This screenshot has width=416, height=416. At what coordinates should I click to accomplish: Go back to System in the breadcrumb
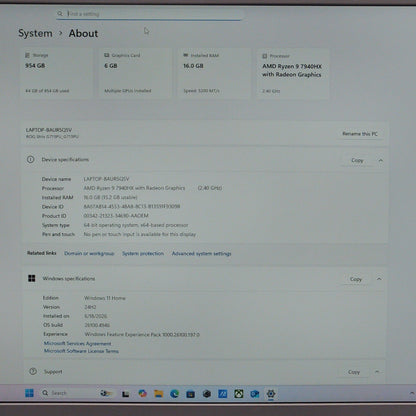point(35,33)
